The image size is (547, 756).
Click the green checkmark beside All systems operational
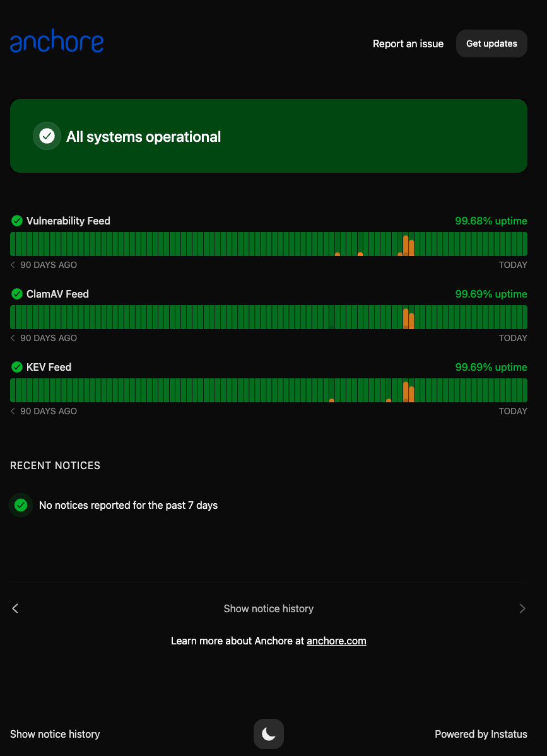pos(47,136)
